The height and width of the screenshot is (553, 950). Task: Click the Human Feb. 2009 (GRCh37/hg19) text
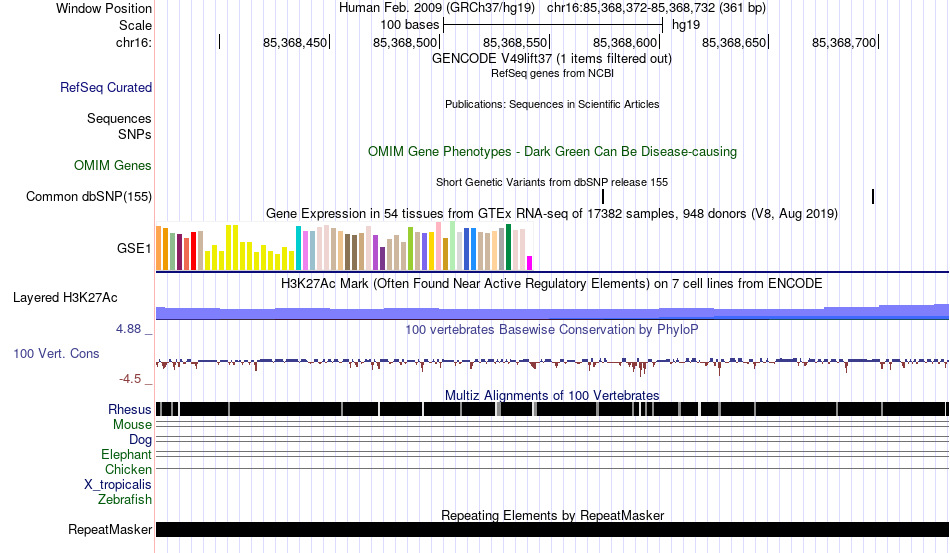[x=437, y=8]
